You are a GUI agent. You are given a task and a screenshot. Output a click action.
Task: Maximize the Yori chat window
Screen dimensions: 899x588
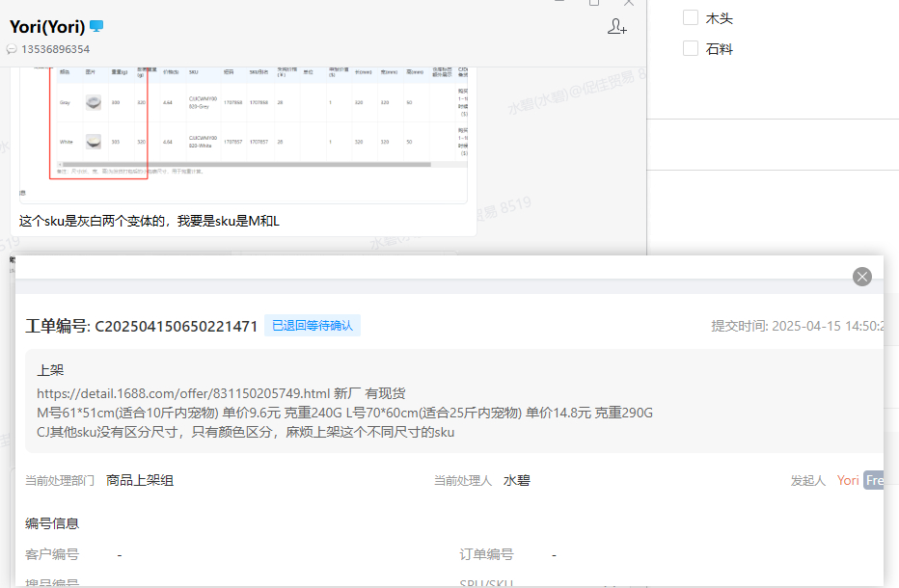594,3
